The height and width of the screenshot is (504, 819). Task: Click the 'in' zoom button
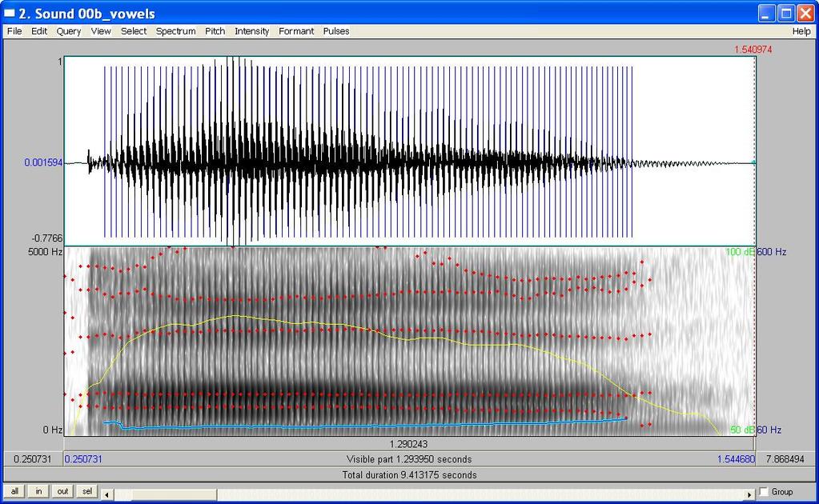38,491
